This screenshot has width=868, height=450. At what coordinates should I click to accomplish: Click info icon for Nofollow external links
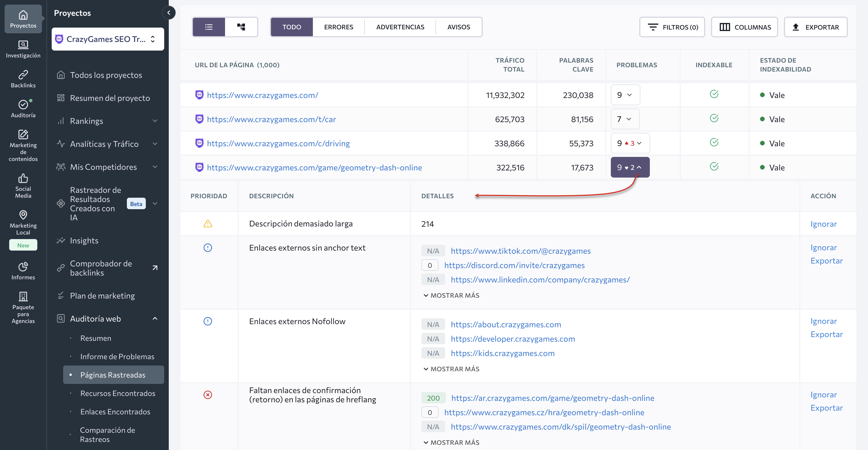pyautogui.click(x=208, y=321)
